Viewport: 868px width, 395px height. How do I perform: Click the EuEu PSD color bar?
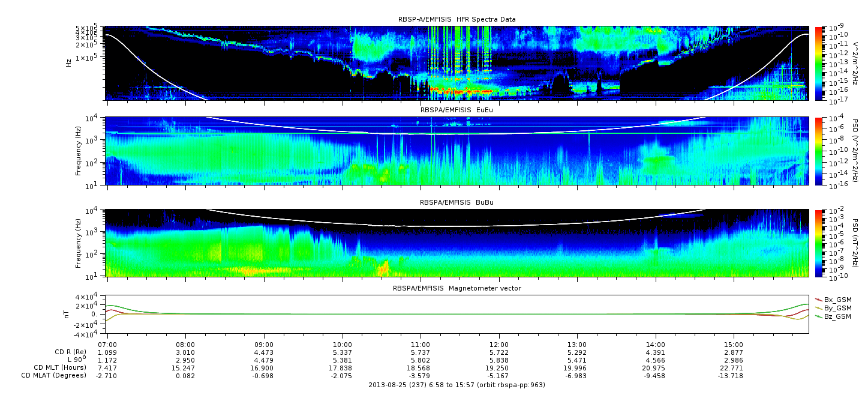tap(819, 151)
